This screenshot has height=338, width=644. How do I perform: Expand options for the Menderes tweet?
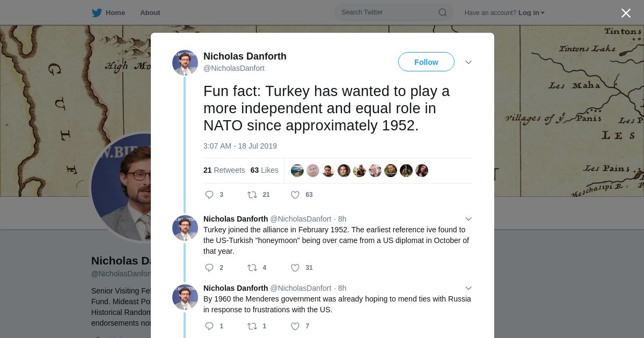[x=469, y=288]
